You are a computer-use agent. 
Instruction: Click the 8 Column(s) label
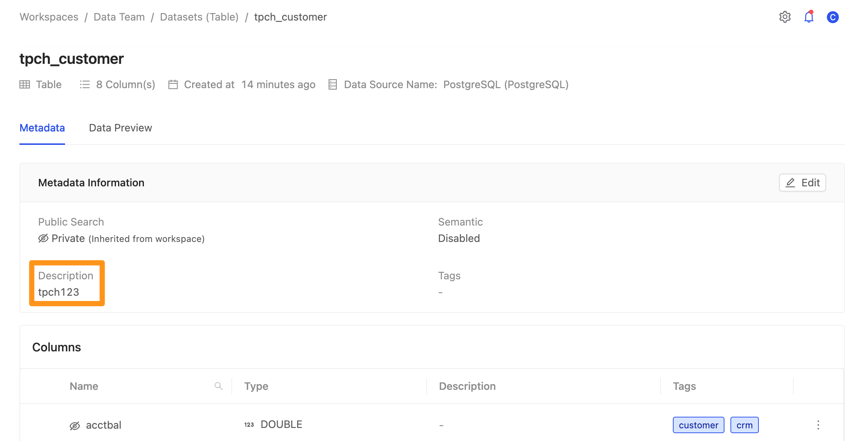tap(126, 85)
